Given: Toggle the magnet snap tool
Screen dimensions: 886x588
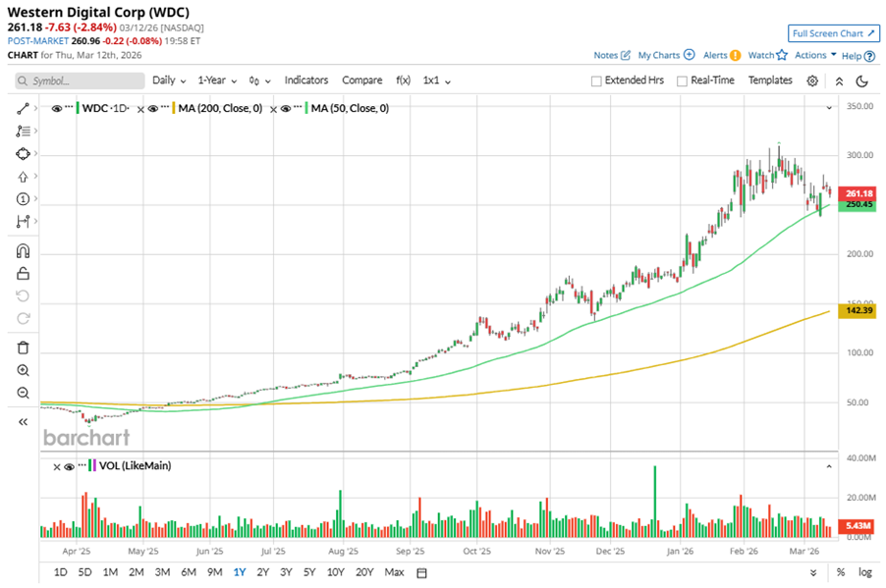Looking at the screenshot, I should pos(23,250).
